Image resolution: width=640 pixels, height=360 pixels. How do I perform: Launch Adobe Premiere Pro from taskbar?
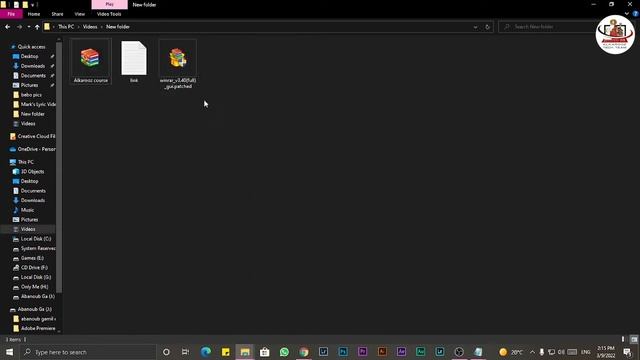click(362, 352)
